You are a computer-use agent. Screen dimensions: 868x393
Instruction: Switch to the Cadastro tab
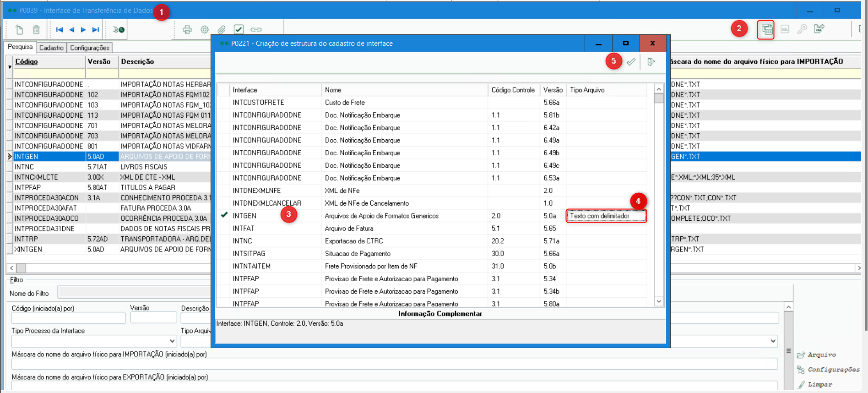pyautogui.click(x=51, y=48)
